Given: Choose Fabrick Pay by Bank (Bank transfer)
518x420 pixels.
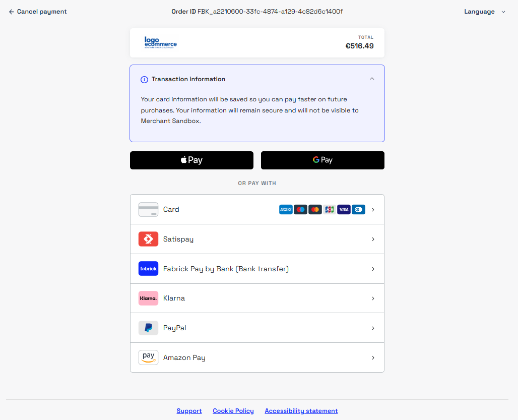Looking at the screenshot, I should tap(226, 269).
